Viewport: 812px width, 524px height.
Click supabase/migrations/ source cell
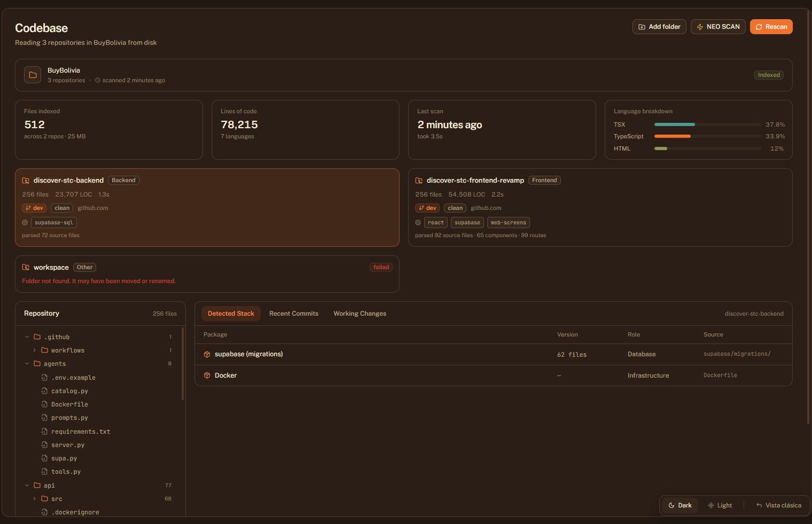click(x=737, y=354)
